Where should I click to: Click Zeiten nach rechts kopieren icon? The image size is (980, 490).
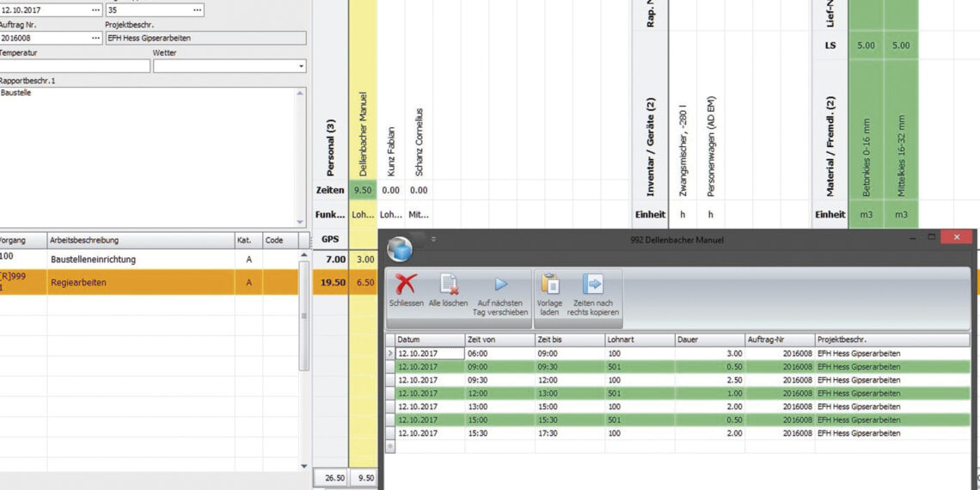click(x=592, y=284)
